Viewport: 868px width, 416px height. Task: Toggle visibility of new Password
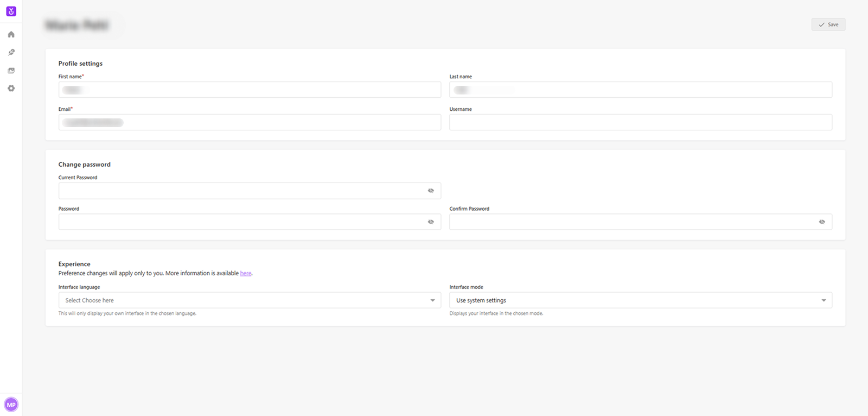[x=431, y=222]
